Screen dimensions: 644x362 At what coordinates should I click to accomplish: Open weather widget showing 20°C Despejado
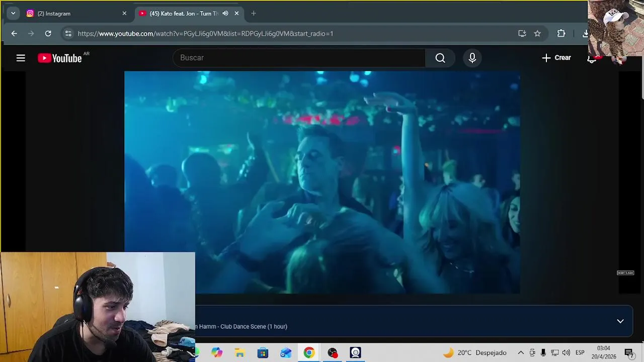pyautogui.click(x=474, y=353)
